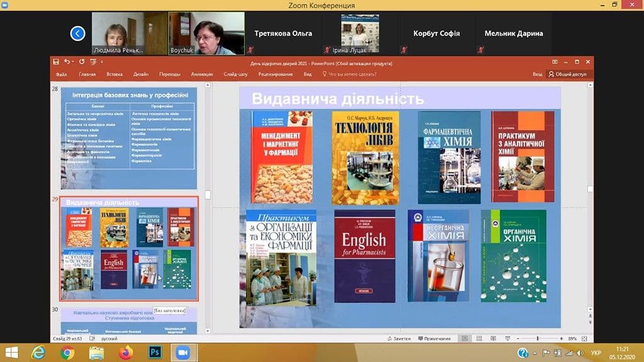Screen dimensions: 644x362
Task: Click the zoom out minus button
Action: (x=518, y=339)
